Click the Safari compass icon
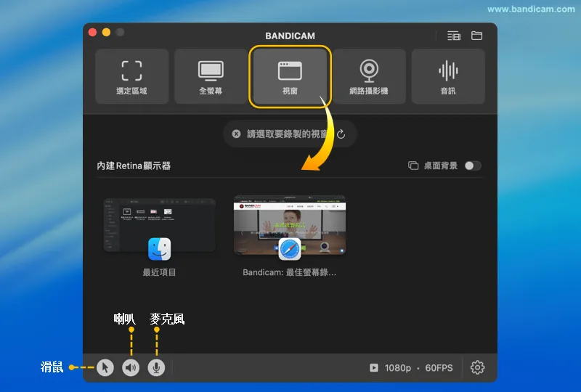 290,249
